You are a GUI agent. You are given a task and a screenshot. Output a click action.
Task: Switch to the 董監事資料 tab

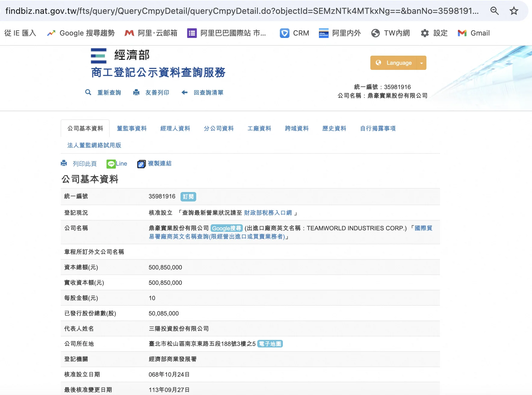point(132,129)
